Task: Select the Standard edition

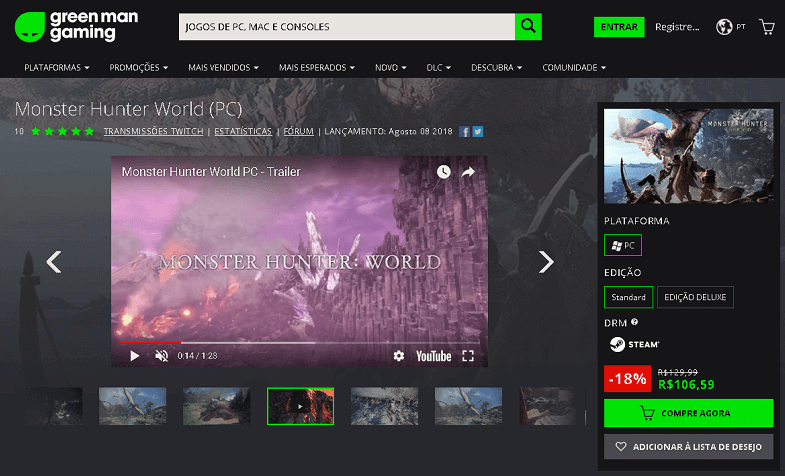Action: tap(628, 297)
